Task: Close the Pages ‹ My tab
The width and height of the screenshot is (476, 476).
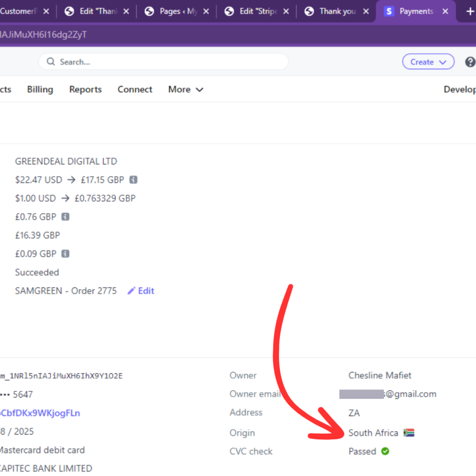Action: point(206,12)
